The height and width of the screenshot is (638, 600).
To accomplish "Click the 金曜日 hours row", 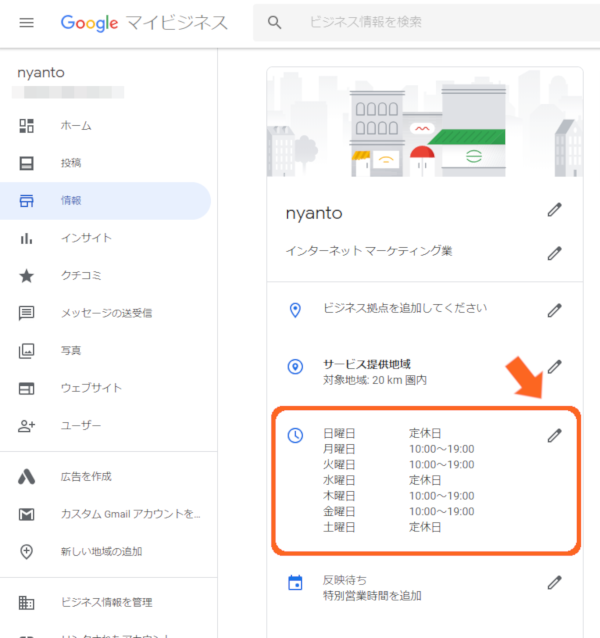I will [x=399, y=512].
